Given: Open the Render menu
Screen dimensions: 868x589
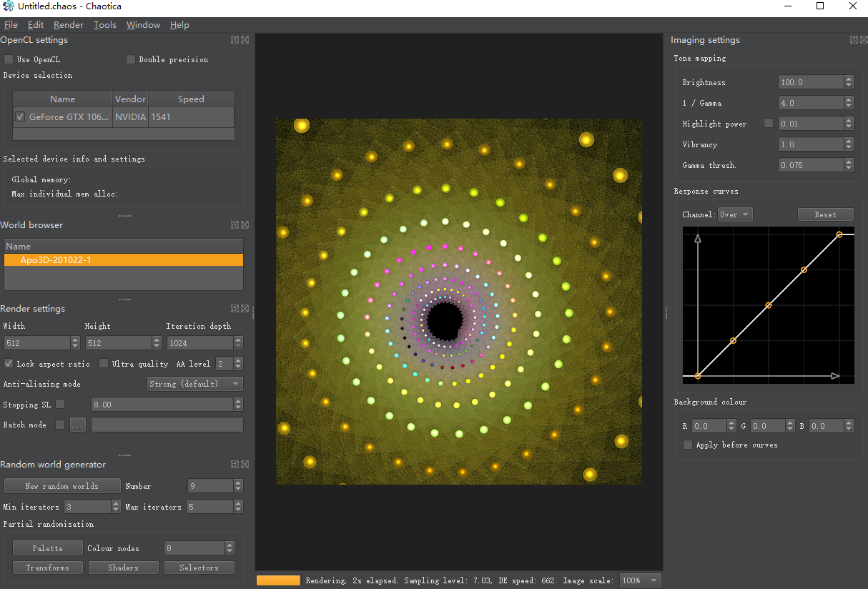Looking at the screenshot, I should tap(69, 25).
